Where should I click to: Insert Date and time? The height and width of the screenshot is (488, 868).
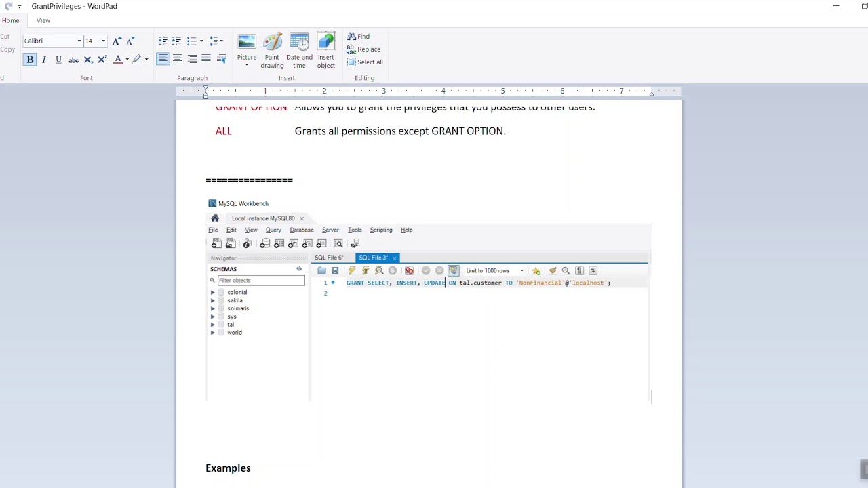click(299, 50)
